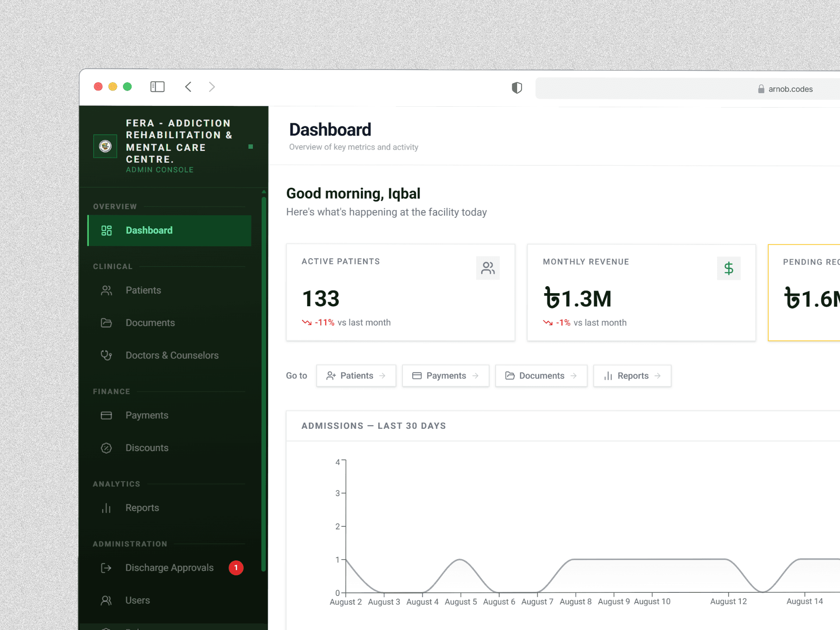Click the Go to Reports shortcut button

pyautogui.click(x=632, y=376)
